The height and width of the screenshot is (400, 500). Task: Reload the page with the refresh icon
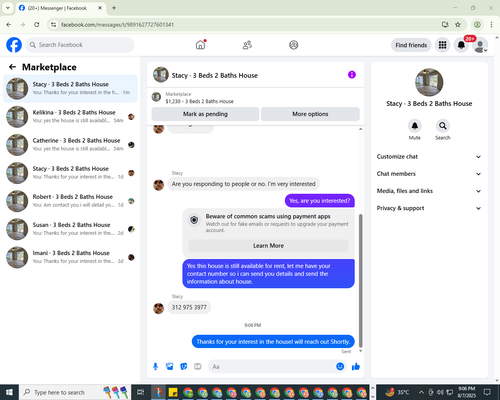pos(37,25)
